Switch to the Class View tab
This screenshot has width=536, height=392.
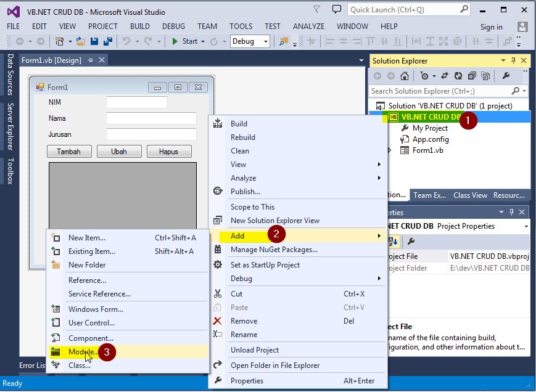[470, 195]
